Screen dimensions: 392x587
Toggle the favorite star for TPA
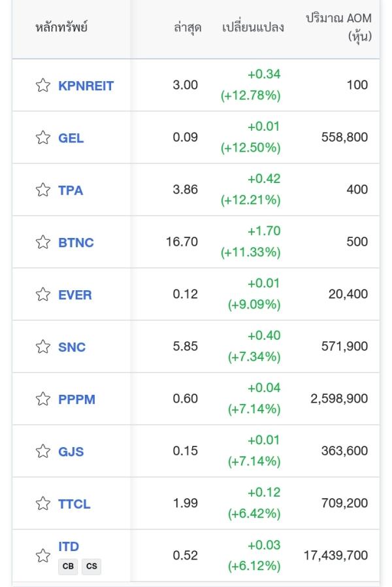[x=43, y=190]
